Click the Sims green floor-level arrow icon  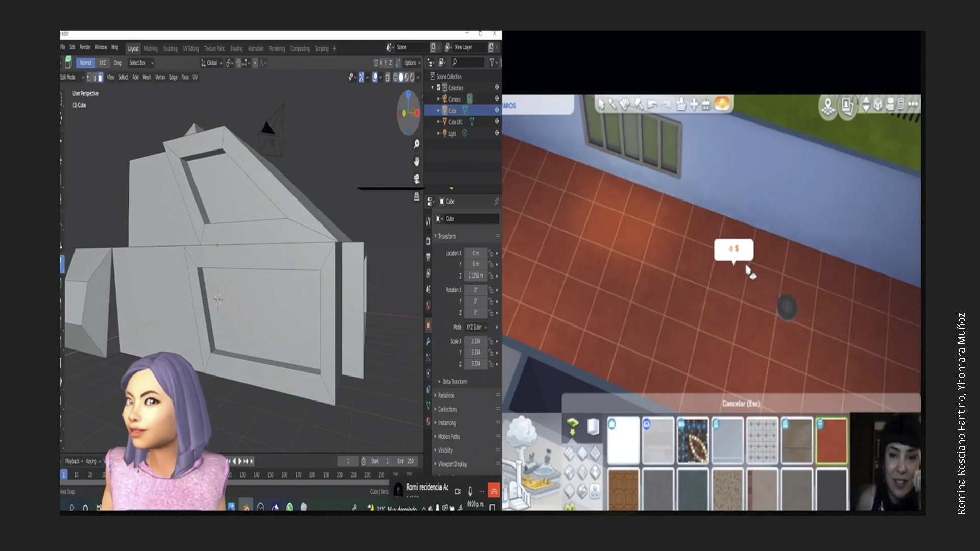pos(573,425)
